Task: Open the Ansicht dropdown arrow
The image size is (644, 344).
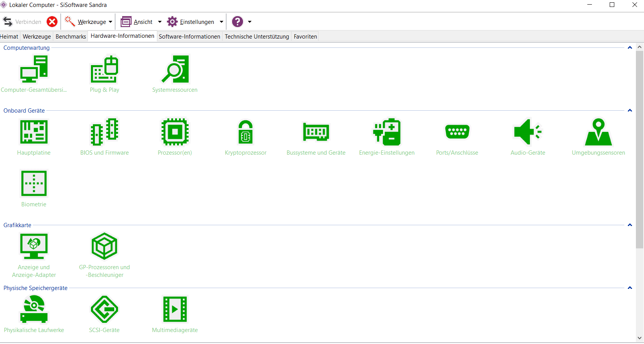Action: click(160, 22)
